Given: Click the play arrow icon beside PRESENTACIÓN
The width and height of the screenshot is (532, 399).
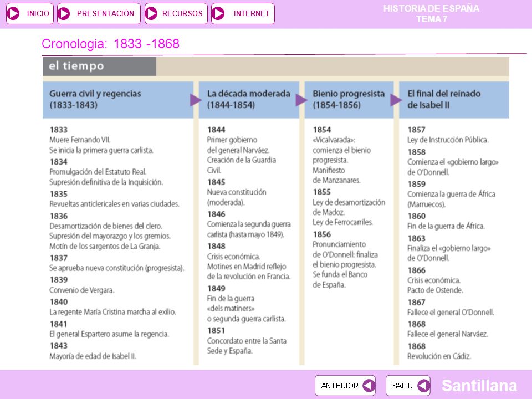Looking at the screenshot, I should [x=64, y=13].
